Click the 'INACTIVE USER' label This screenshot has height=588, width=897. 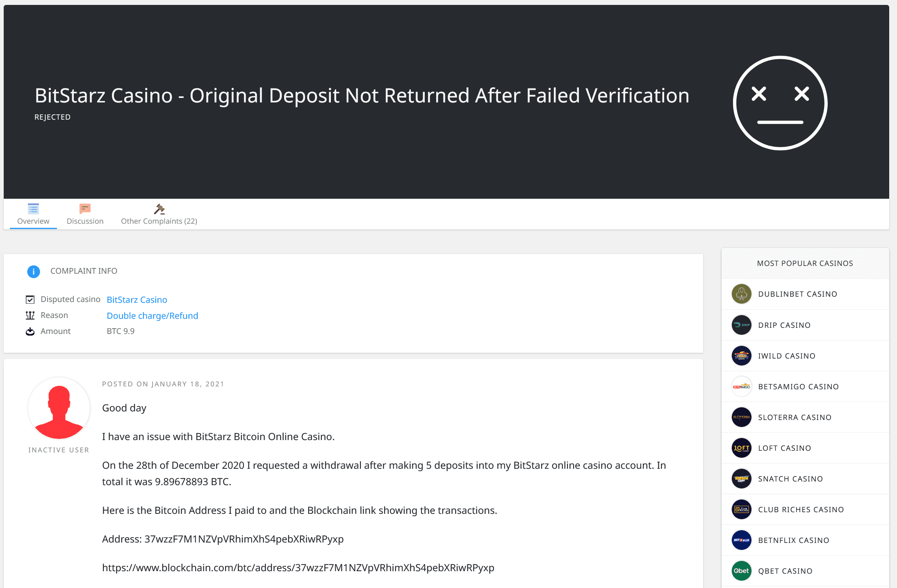point(59,450)
